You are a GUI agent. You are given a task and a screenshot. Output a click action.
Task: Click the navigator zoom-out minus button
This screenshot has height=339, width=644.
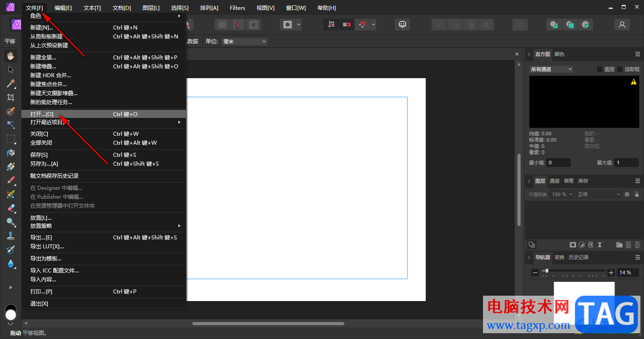tap(535, 272)
